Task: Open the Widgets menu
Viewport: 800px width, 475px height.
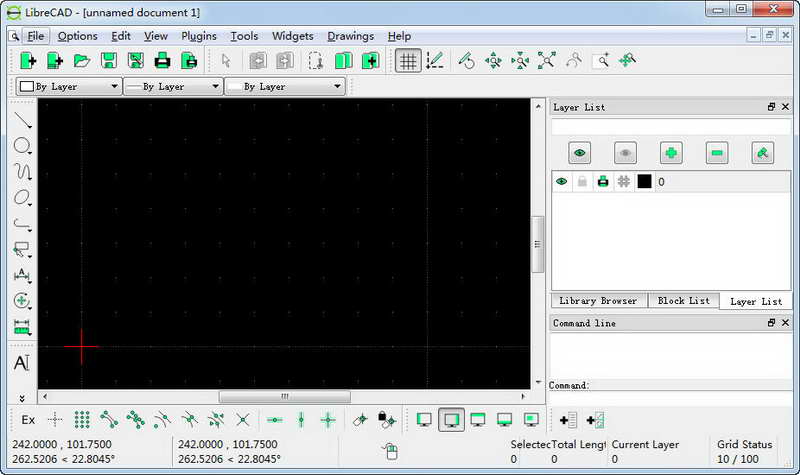Action: [293, 36]
